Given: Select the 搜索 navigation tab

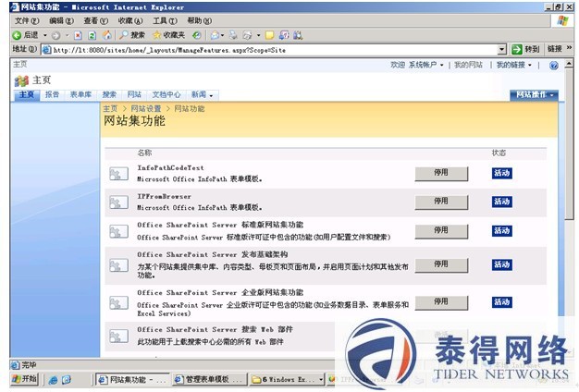Looking at the screenshot, I should [109, 95].
